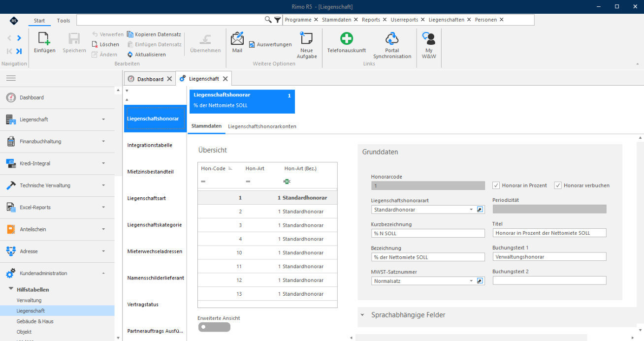Open the link button beside Liegenschaftshonorarart

(481, 210)
